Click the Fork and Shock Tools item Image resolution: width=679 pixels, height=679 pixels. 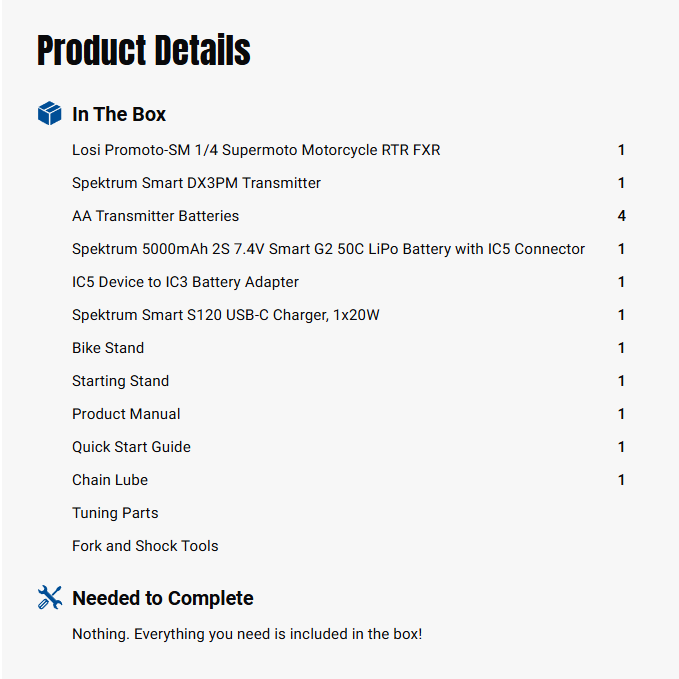pyautogui.click(x=145, y=546)
